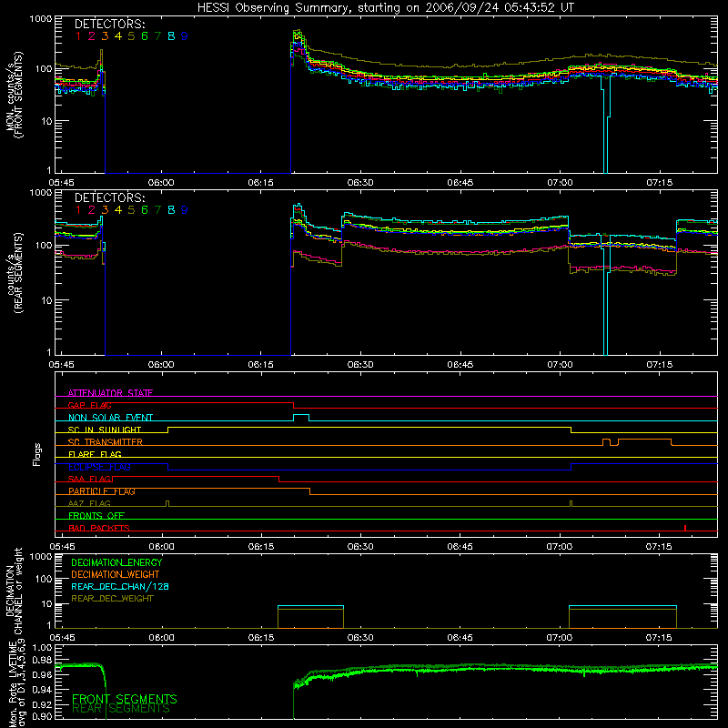Select detector 9 in front segments legend
The height and width of the screenshot is (728, 728).
click(x=185, y=36)
